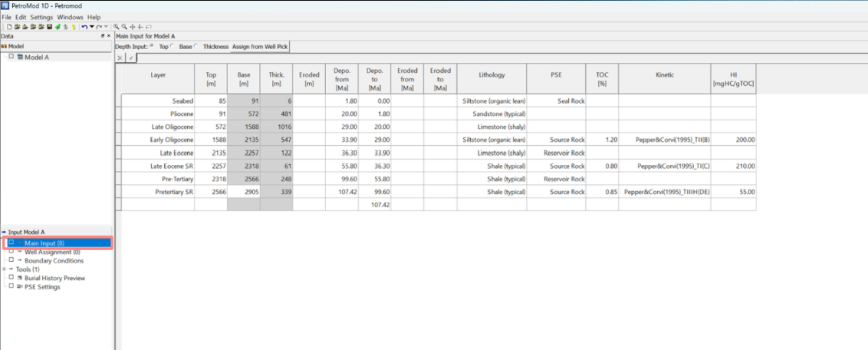Viewport: 868px width, 350px height.
Task: Click Pepper&Corvi(1995)_TII(B) kinetic cell
Action: point(664,140)
